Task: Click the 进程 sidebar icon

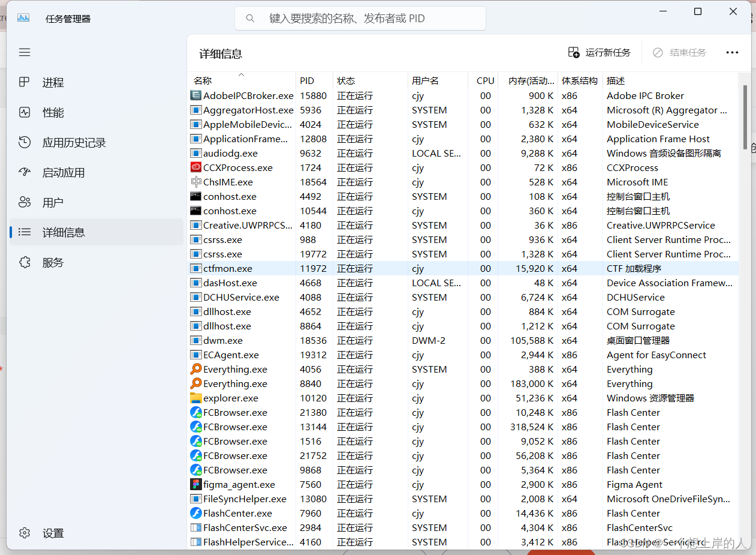Action: 25,82
